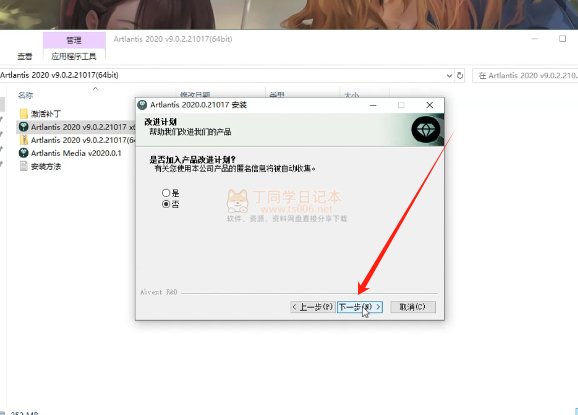Screen dimensions: 578x415
Task: Open the 管理 ribbon tab in Explorer
Action: pyautogui.click(x=74, y=40)
